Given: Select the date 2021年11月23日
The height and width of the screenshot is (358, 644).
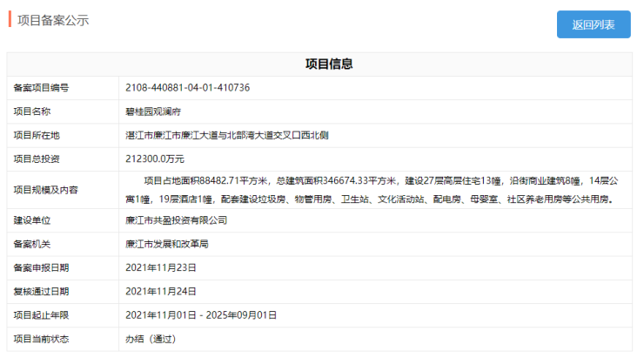Looking at the screenshot, I should tap(161, 267).
